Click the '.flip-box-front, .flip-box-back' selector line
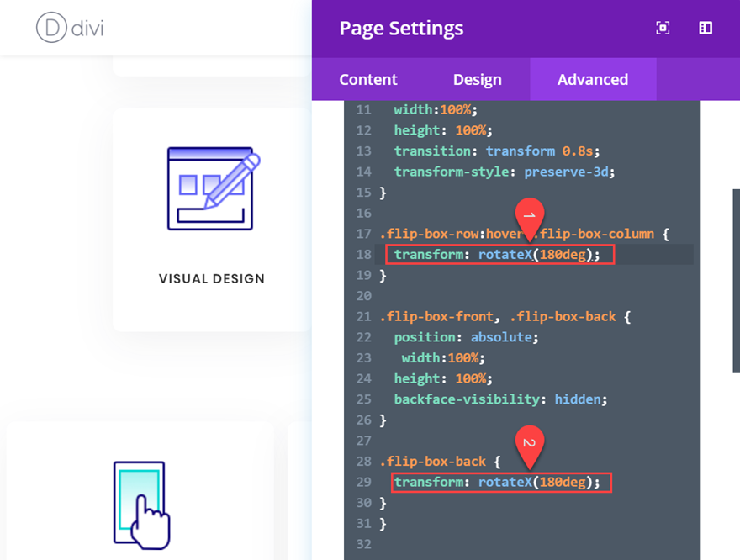740x560 pixels. coord(505,316)
